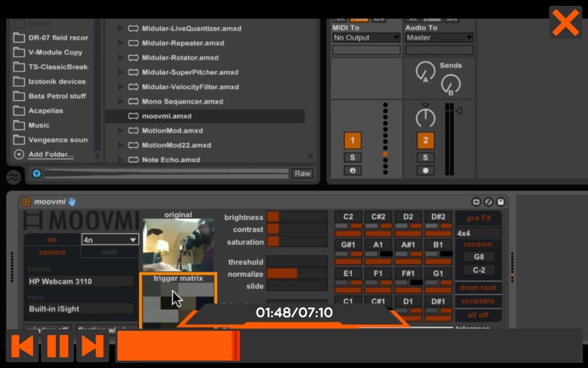Arm track 1 for recording

coord(352,171)
